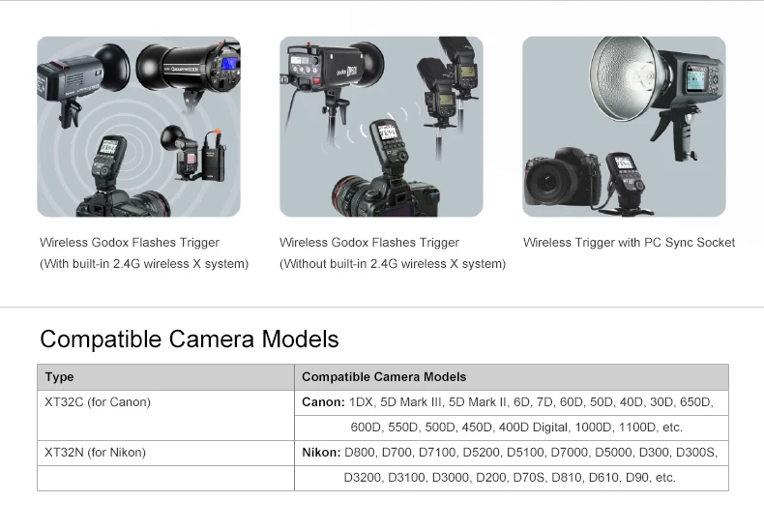The image size is (764, 532).
Task: Select "Wireless Trigger with PC Sync Socket" caption
Action: tap(629, 243)
